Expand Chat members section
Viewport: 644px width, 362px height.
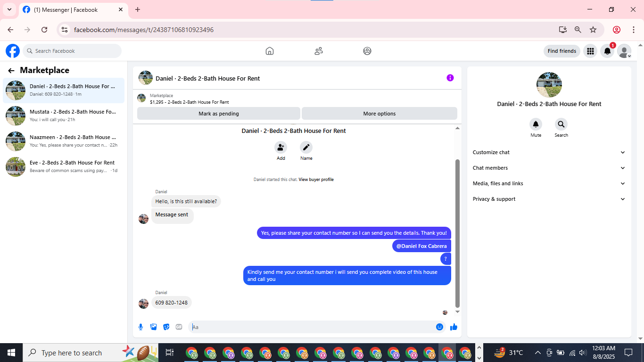pos(549,168)
